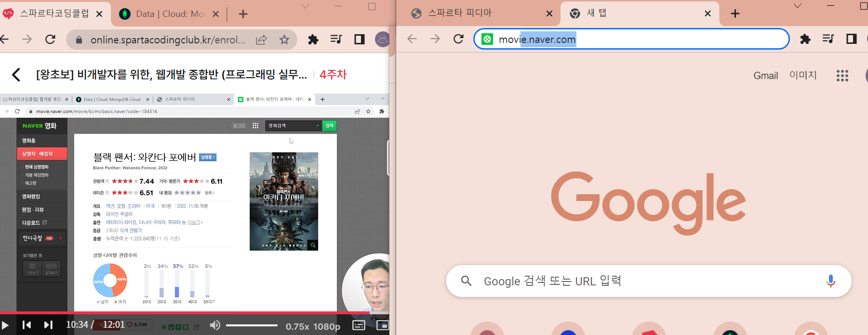Open Google apps grid
This screenshot has height=335, width=868.
coord(842,76)
